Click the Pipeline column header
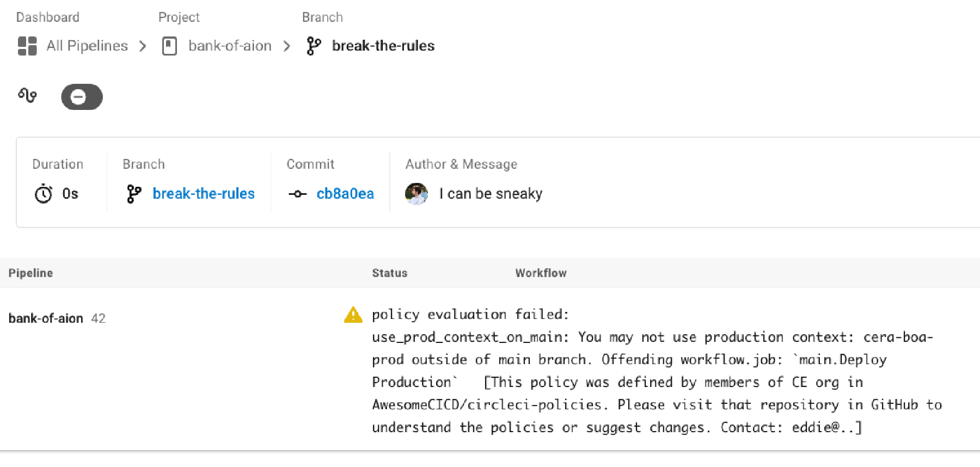This screenshot has height=467, width=980. [30, 273]
